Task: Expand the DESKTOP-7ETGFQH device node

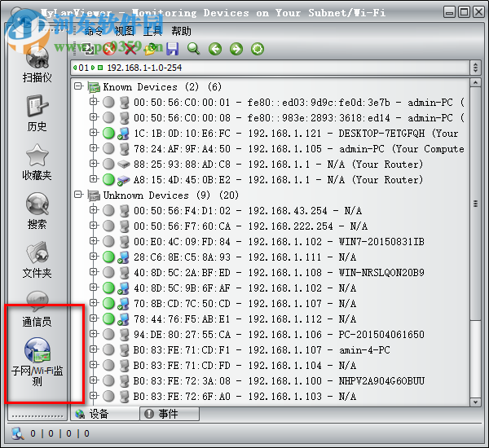Action: 93,133
